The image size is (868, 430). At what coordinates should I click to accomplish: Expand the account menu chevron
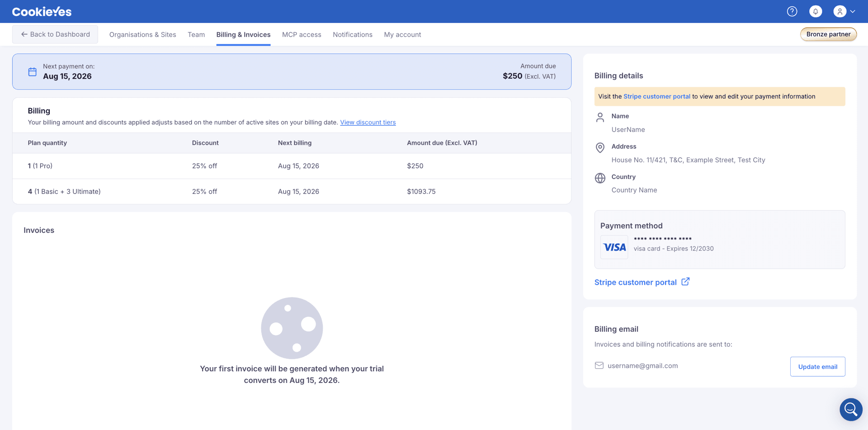click(853, 12)
